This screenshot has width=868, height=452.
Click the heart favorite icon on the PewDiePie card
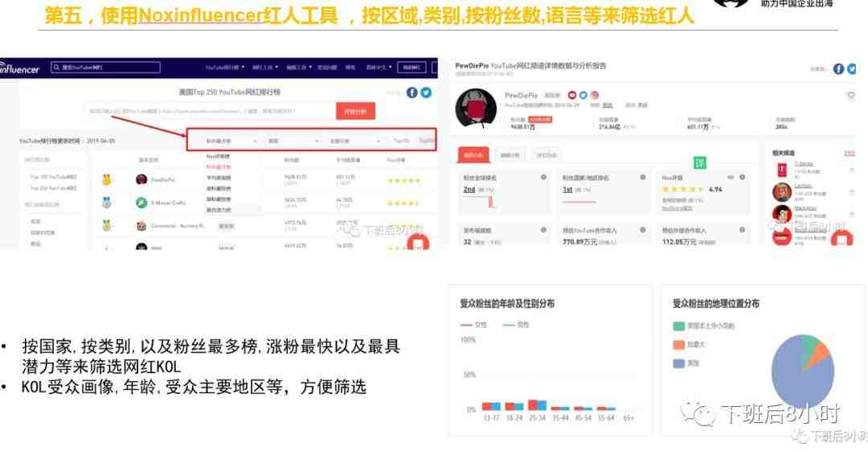click(x=851, y=95)
